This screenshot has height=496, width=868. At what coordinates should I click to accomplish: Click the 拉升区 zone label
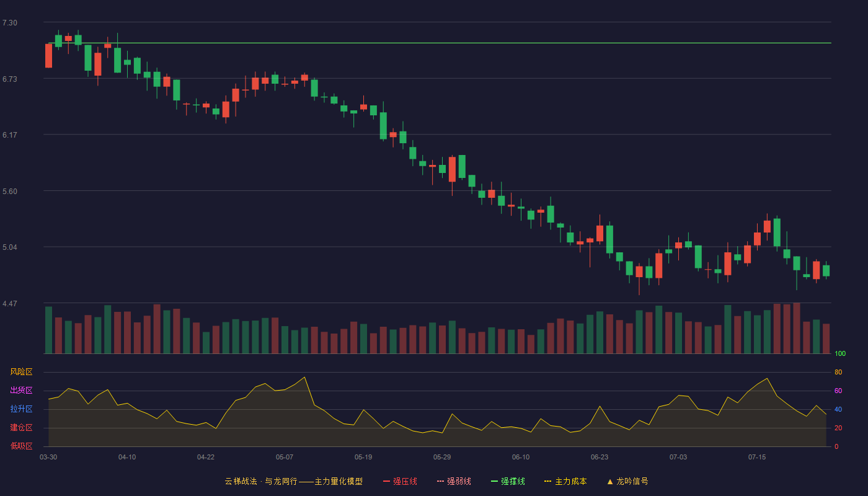pos(21,409)
